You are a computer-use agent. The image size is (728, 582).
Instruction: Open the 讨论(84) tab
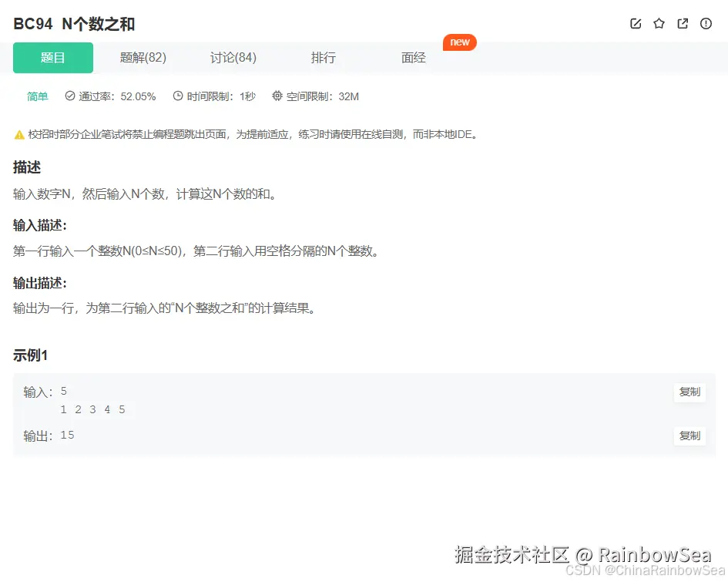point(233,57)
